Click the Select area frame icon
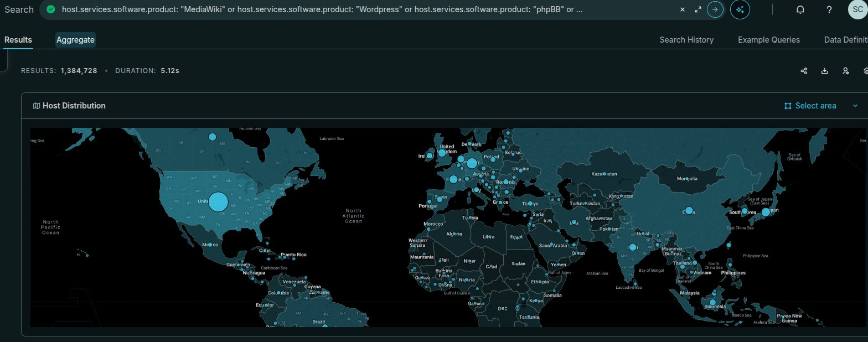 788,106
